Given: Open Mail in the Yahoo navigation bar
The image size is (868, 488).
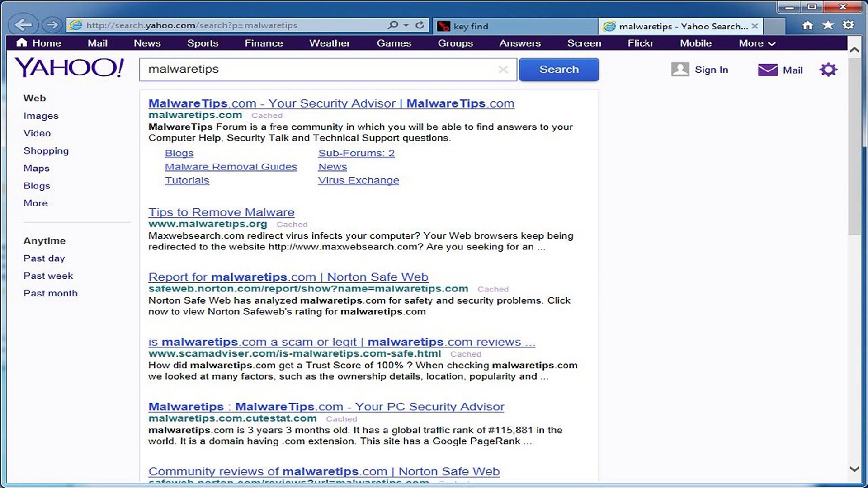Looking at the screenshot, I should click(97, 43).
